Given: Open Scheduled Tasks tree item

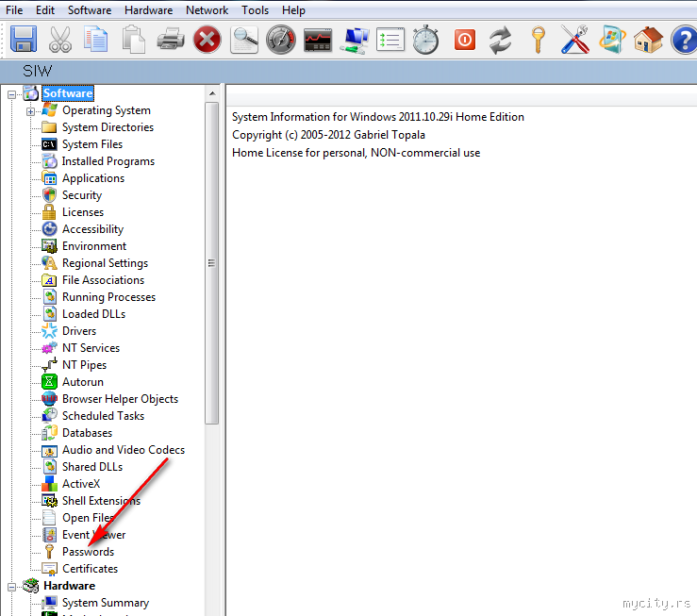Looking at the screenshot, I should pos(103,416).
